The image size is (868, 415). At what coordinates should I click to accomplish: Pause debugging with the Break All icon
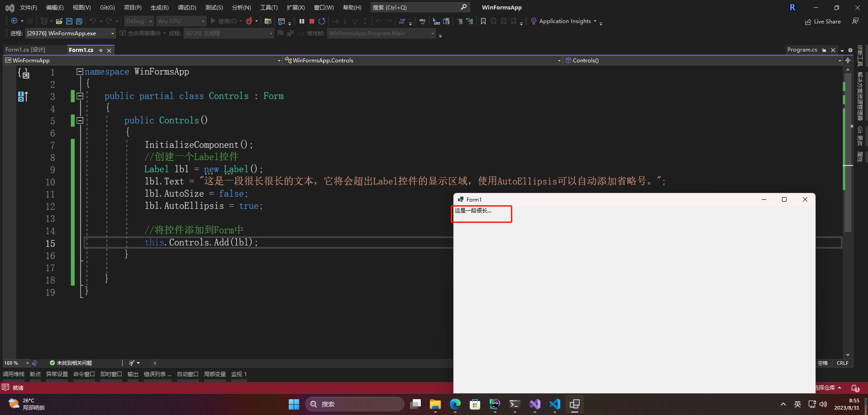point(302,21)
